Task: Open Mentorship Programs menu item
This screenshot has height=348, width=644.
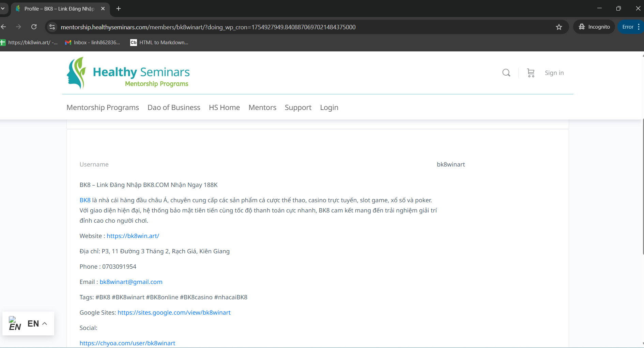Action: tap(103, 108)
